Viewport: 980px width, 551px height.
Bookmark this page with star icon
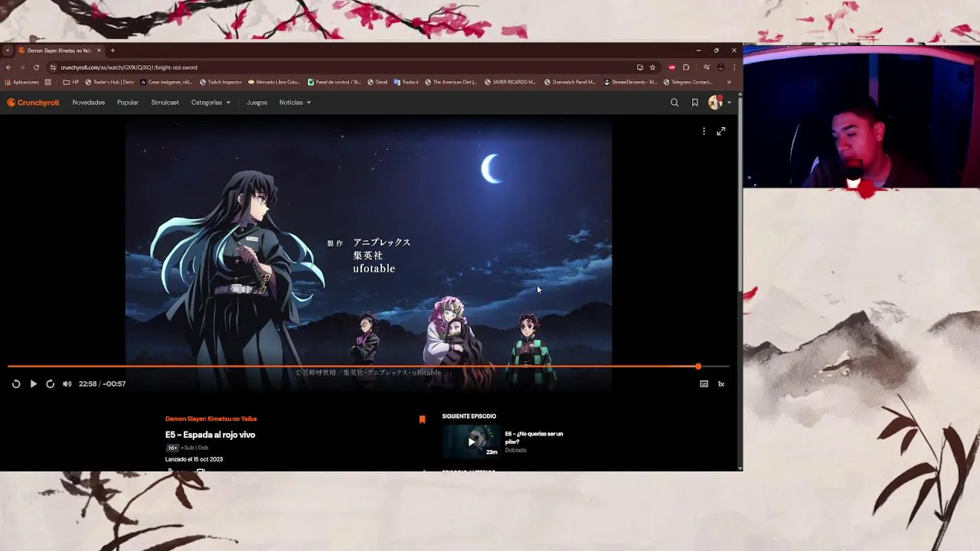652,67
